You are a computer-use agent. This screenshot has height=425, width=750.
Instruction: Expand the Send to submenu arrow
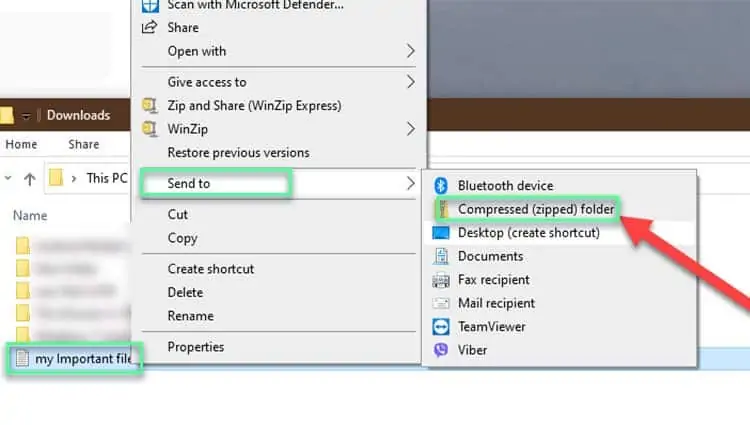[x=410, y=184]
